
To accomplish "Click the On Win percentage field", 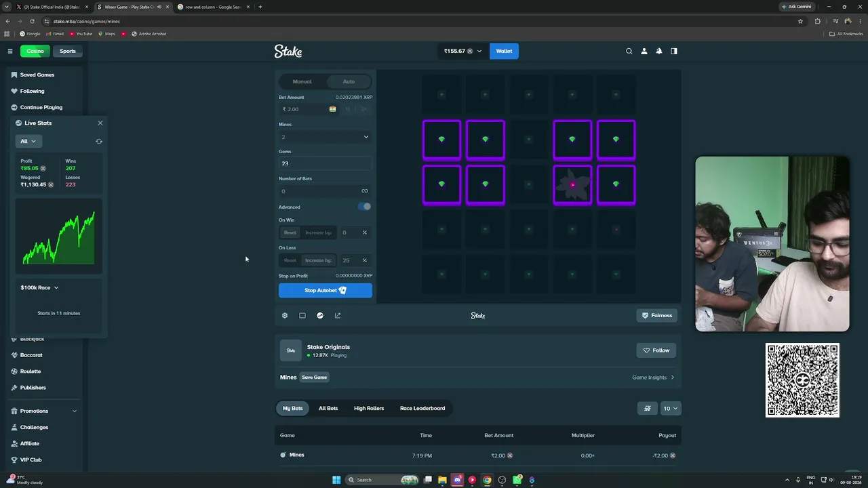I will click(354, 232).
